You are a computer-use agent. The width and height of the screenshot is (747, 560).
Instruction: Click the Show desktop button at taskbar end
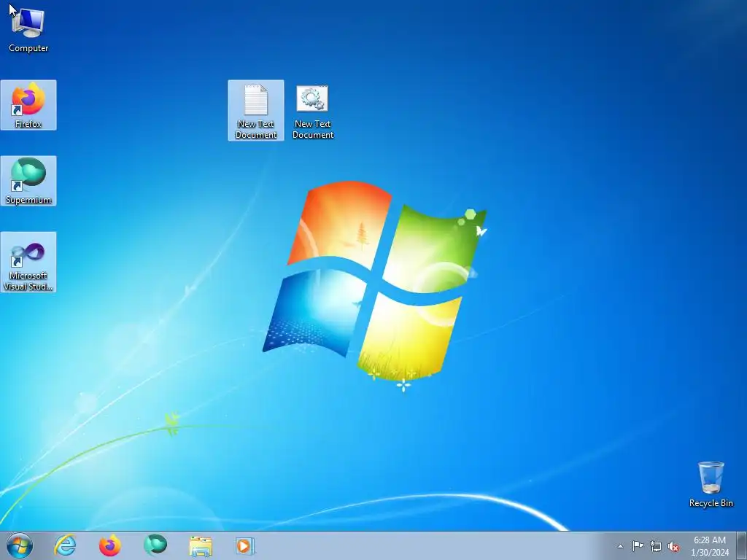(742, 545)
